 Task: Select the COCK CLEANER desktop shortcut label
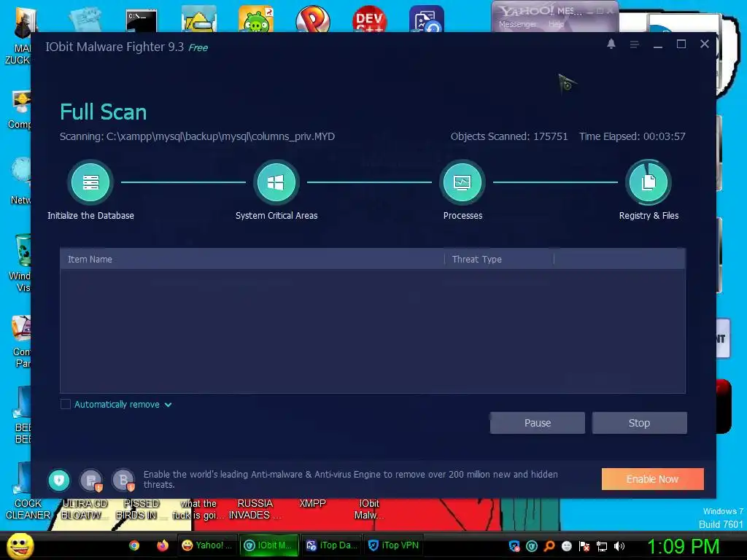point(28,509)
